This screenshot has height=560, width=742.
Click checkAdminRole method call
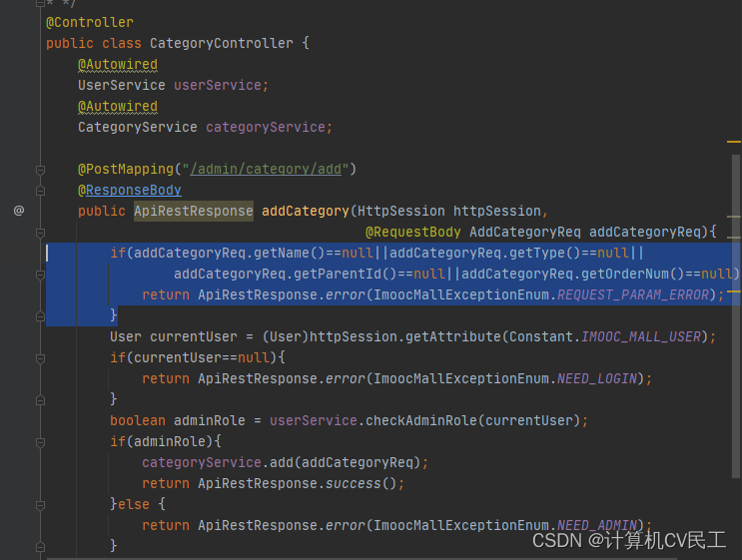pyautogui.click(x=421, y=420)
